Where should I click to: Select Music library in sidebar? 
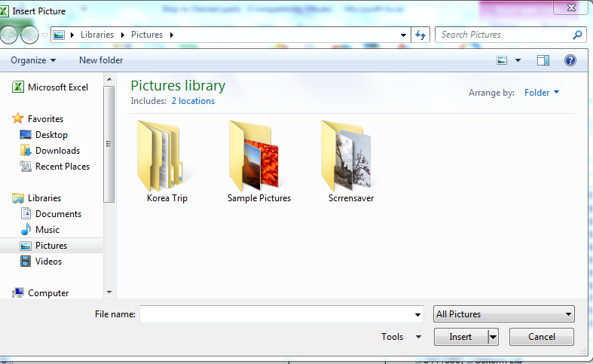point(47,230)
